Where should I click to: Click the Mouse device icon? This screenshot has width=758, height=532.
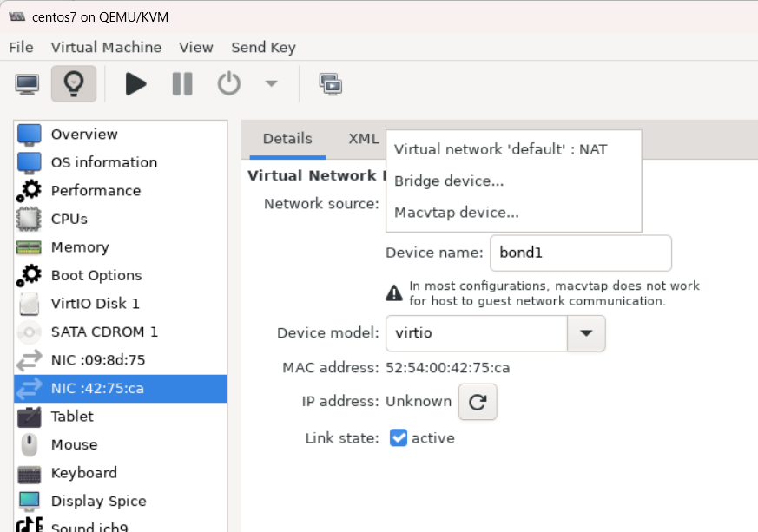tap(29, 445)
